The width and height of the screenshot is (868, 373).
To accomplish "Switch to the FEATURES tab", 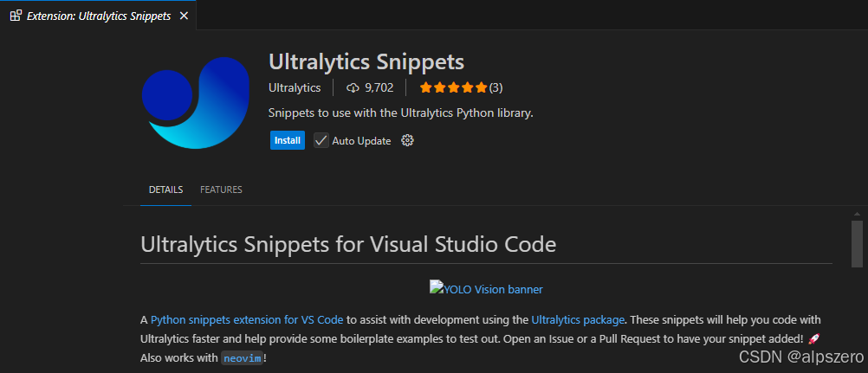I will [221, 190].
